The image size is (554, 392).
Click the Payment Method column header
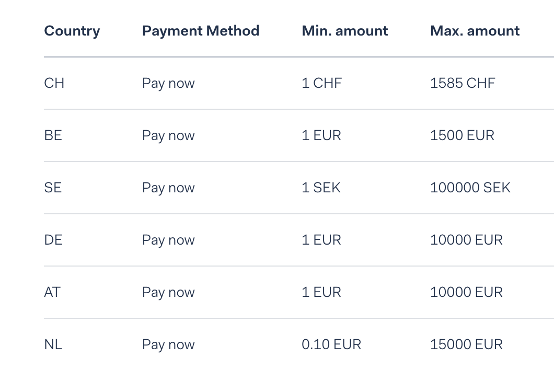201,31
